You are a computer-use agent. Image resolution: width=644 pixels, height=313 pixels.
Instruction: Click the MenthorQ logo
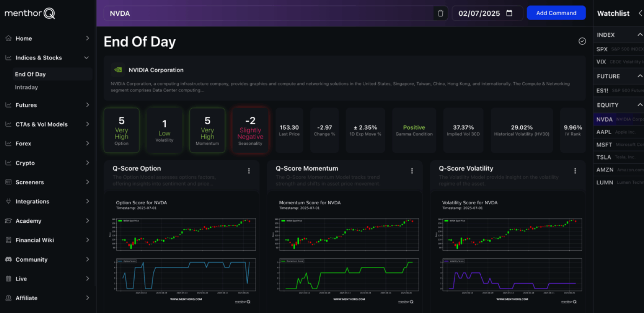tap(30, 13)
